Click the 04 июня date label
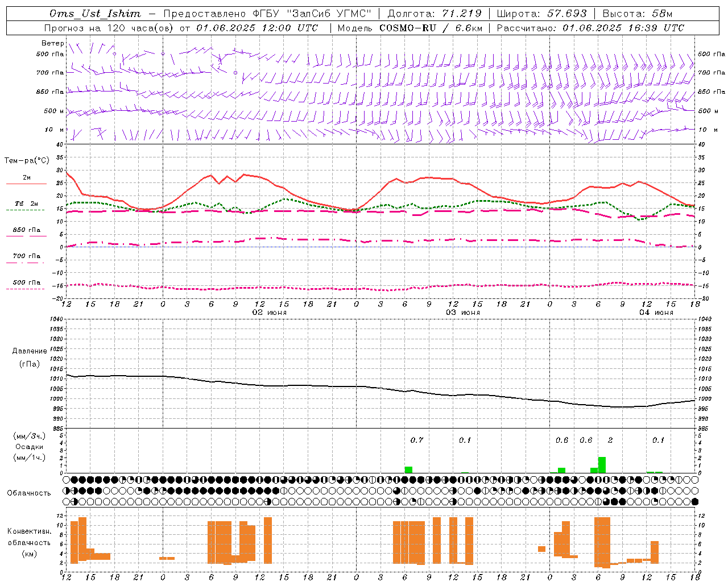The image size is (728, 582). [x=656, y=313]
